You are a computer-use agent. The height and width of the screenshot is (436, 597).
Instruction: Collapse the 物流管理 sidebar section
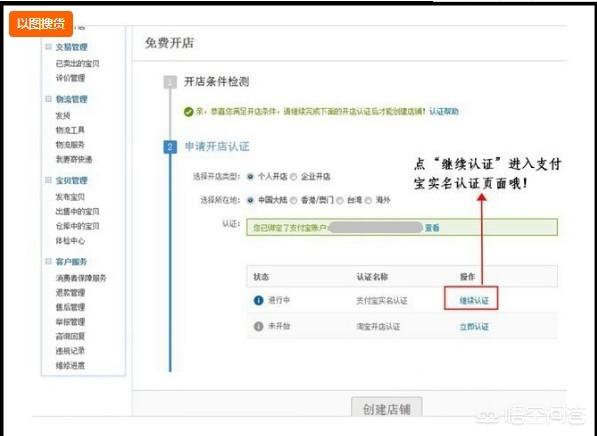click(48, 99)
